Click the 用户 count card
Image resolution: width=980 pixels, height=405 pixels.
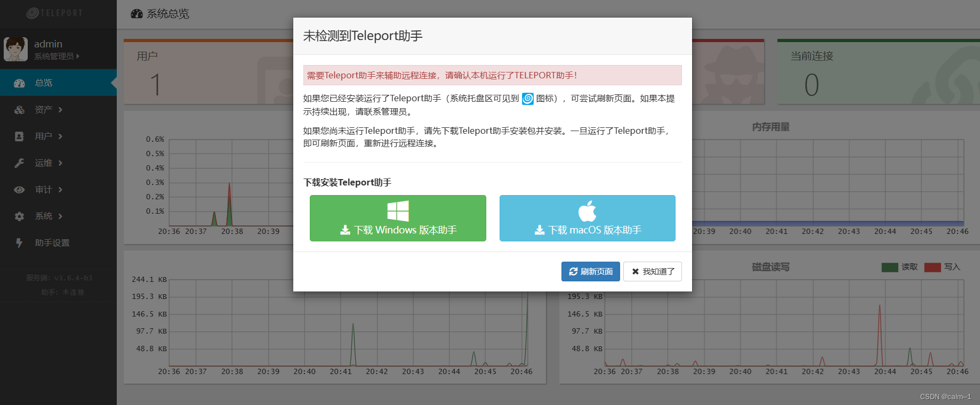(x=208, y=72)
